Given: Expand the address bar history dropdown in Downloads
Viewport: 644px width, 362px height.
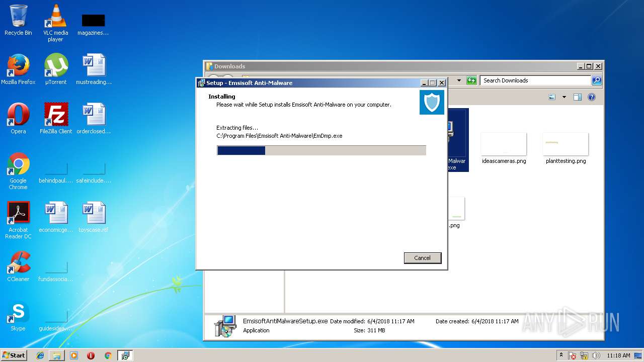Looking at the screenshot, I should [x=459, y=80].
